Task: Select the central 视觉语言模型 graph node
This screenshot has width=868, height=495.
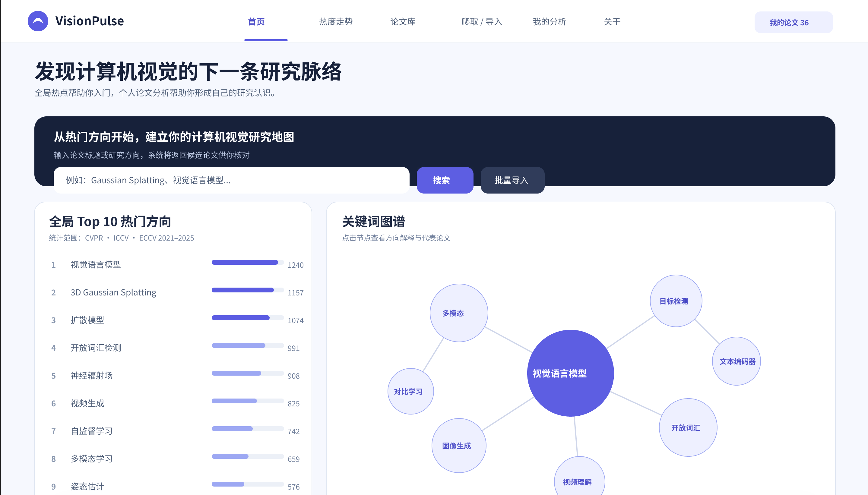Action: click(570, 373)
